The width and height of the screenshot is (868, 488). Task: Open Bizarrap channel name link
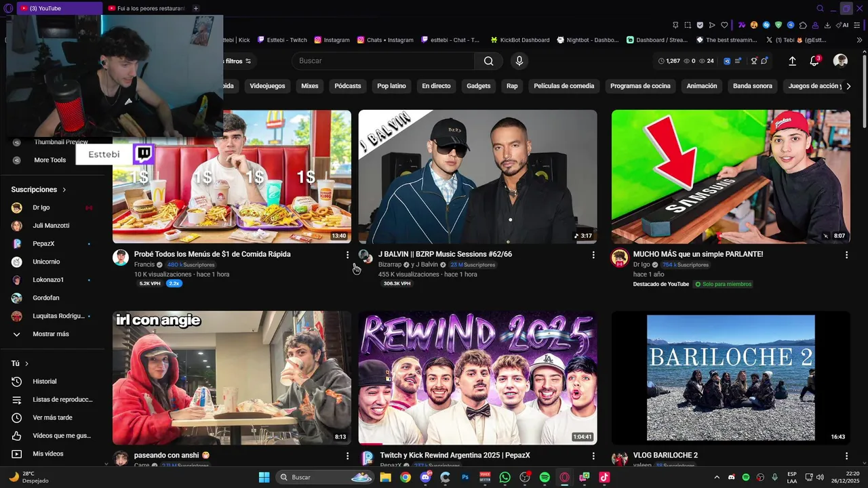pos(390,264)
